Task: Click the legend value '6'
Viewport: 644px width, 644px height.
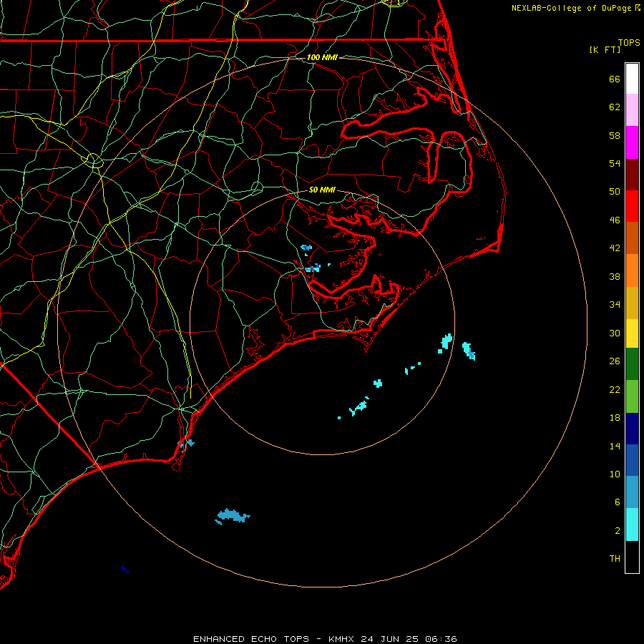Action: pos(618,502)
